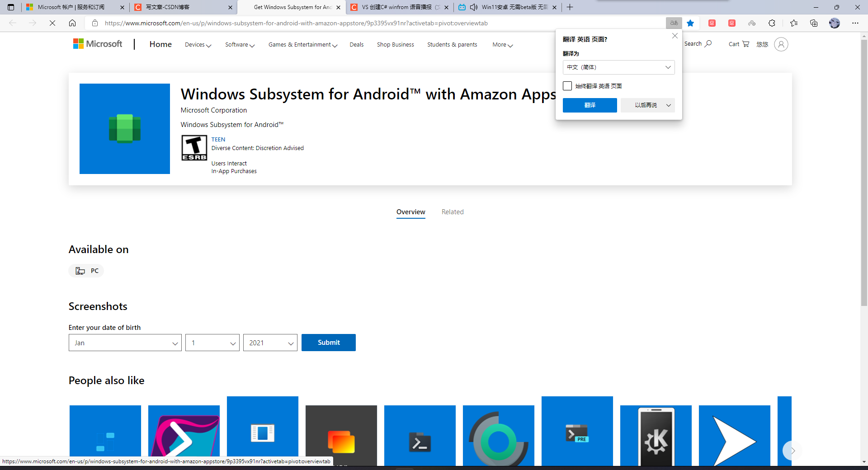This screenshot has width=868, height=470.
Task: Open the birth year dropdown 2021
Action: coord(270,343)
